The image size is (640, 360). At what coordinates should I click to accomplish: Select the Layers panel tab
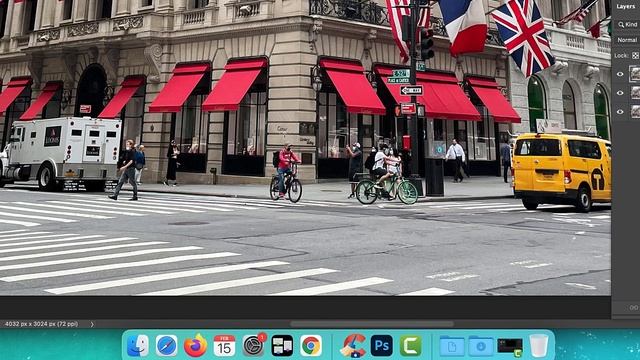point(626,7)
